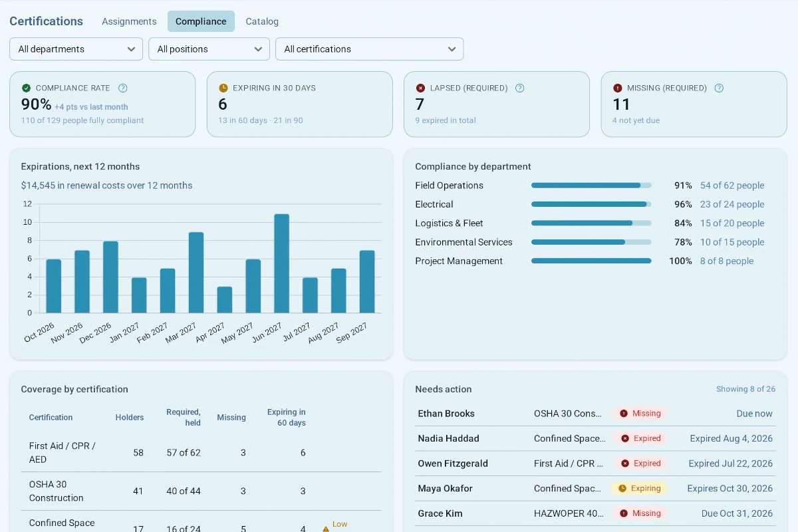Open the OSHA 30 Construction row
Image resolution: width=798 pixels, height=532 pixels.
201,491
